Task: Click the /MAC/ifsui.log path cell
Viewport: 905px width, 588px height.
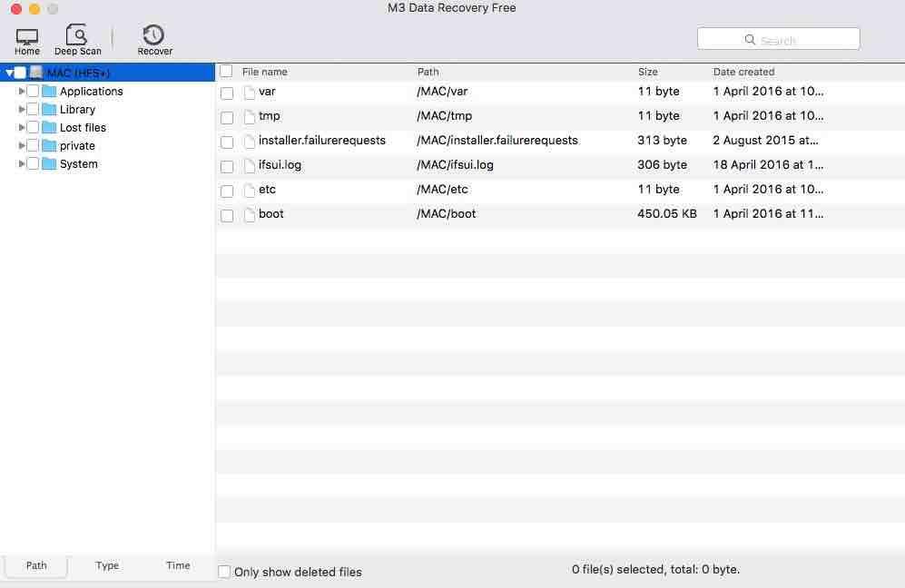Action: (x=455, y=165)
